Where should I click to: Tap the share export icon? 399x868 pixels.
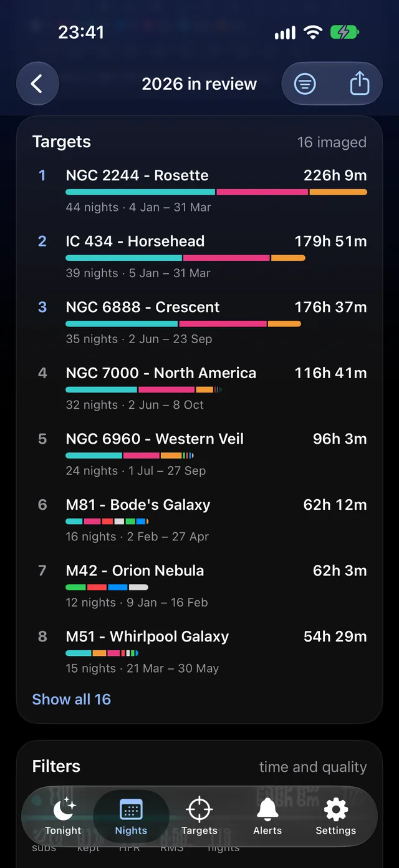[360, 84]
